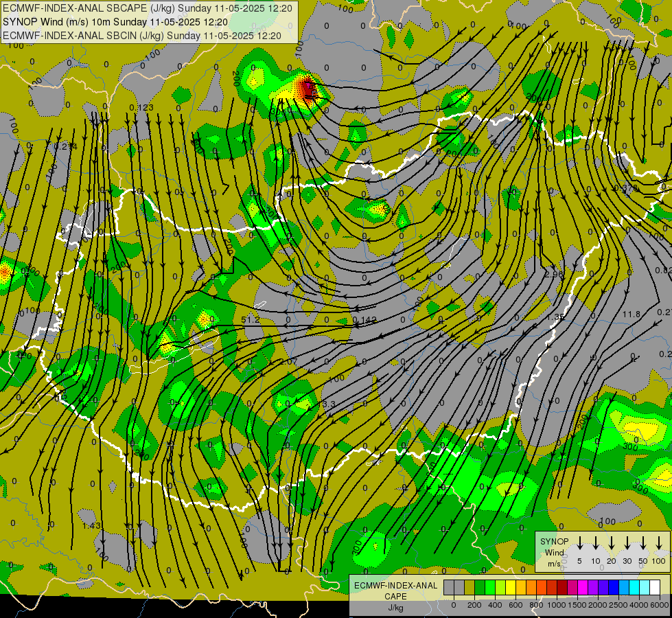Click the wind arrow above the 50 label
Screen dimensions: 672x618
643,542
